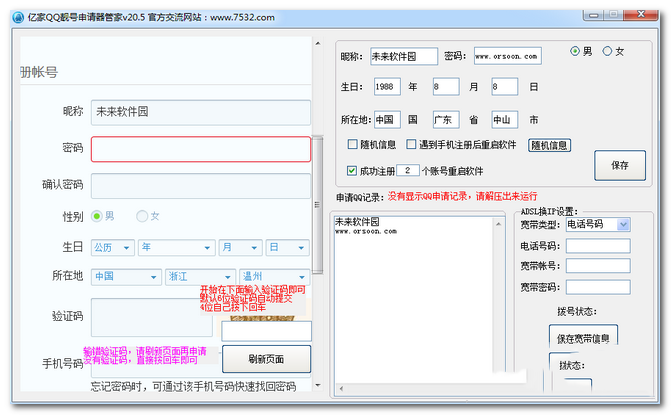Click the 确认密码 input field
Image resolution: width=671 pixels, height=415 pixels.
tap(201, 186)
